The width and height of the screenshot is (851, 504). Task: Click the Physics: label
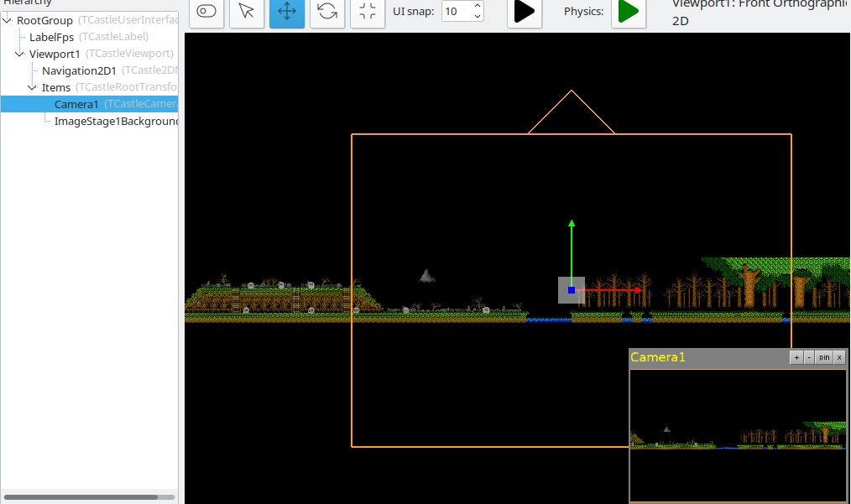click(x=583, y=12)
